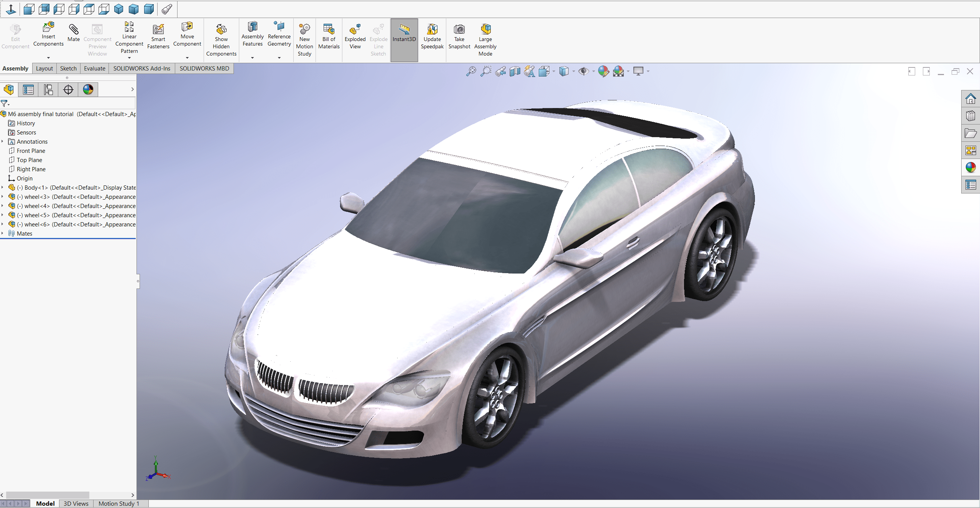980x508 pixels.
Task: Click Linear Component Pattern
Action: click(129, 38)
